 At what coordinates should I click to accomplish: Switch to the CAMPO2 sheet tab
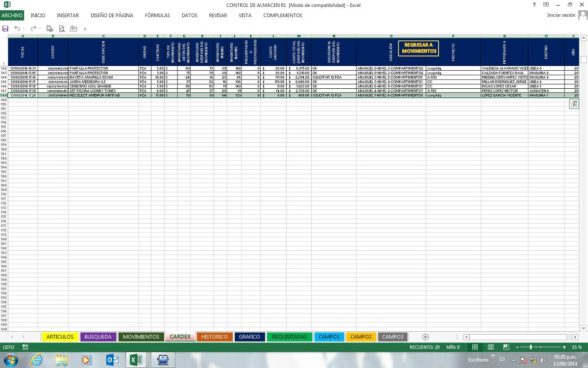pyautogui.click(x=361, y=337)
